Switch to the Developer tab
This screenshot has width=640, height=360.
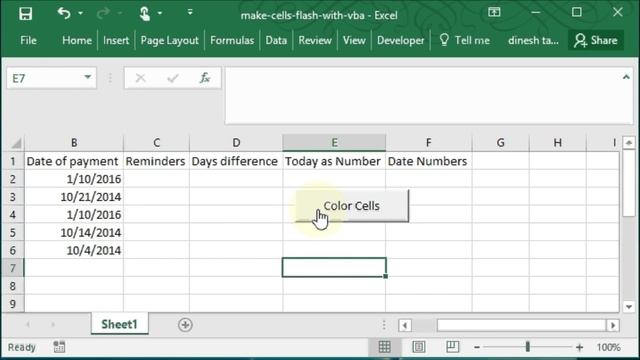click(x=400, y=40)
